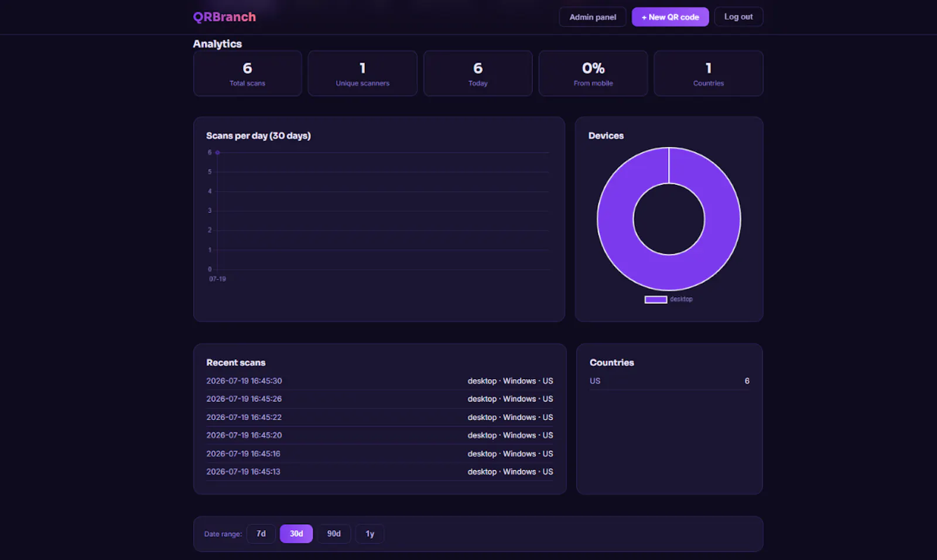Select the scan at 2026-07-19 16:45:30
The height and width of the screenshot is (560, 937).
click(x=379, y=381)
